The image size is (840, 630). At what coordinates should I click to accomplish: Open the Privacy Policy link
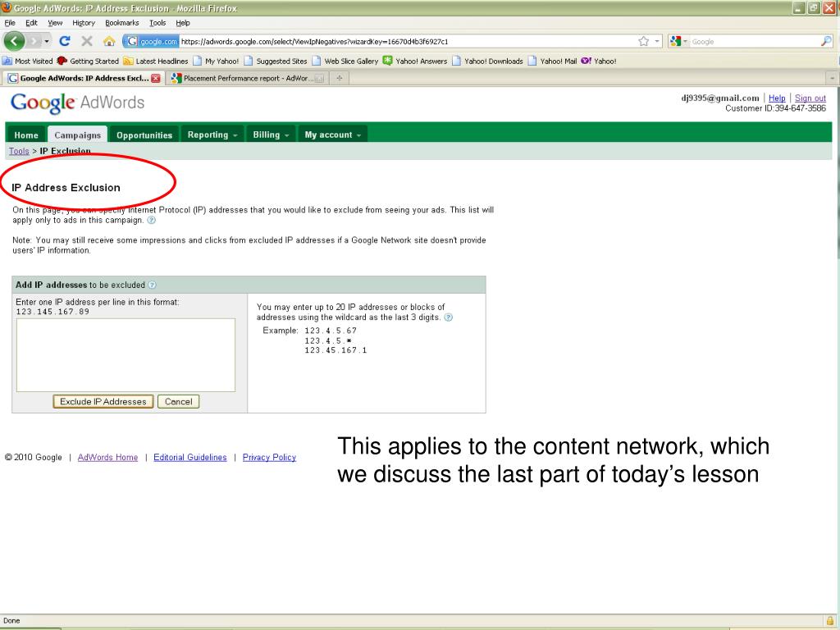(x=269, y=458)
